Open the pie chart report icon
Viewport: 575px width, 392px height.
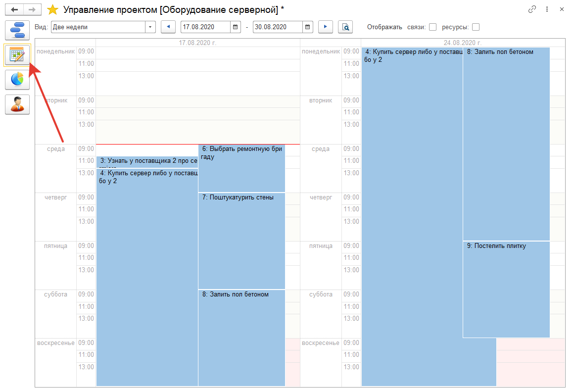[17, 80]
